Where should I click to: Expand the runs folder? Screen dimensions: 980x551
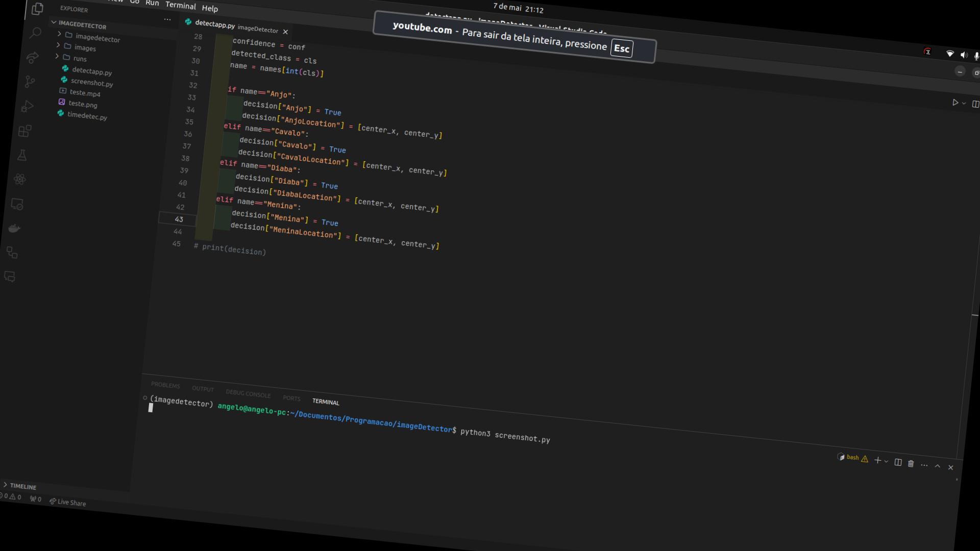75,58
